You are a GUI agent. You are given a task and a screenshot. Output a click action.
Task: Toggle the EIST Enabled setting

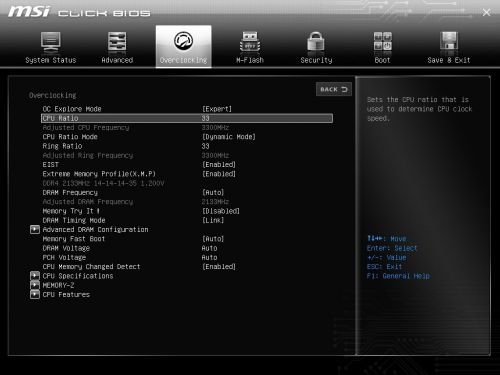tap(219, 165)
